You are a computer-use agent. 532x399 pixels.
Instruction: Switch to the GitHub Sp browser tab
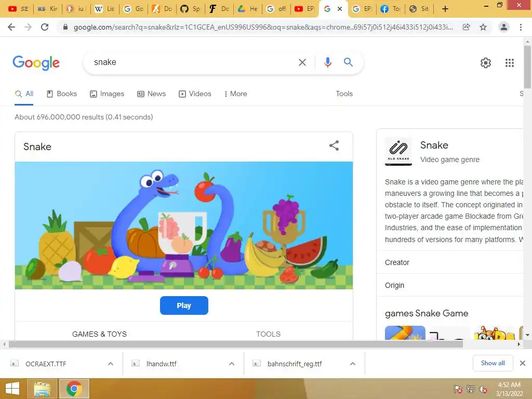190,9
